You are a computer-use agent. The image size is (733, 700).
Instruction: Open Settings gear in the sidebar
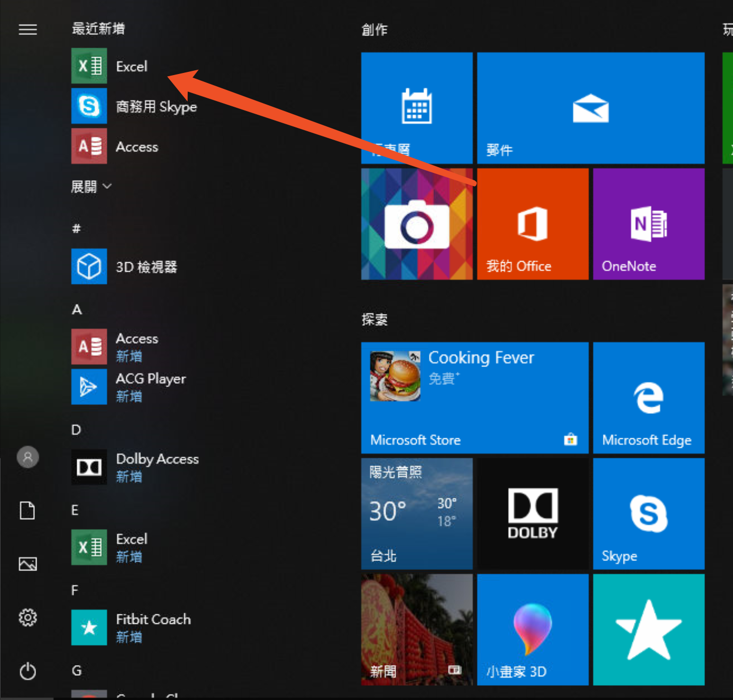pyautogui.click(x=28, y=617)
